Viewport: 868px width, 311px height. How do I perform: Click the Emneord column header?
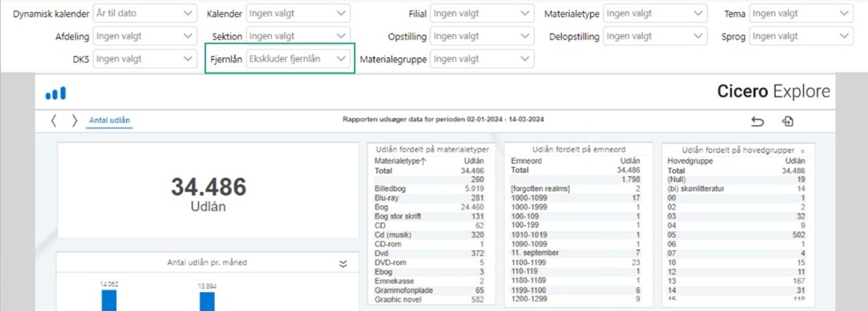pyautogui.click(x=526, y=161)
